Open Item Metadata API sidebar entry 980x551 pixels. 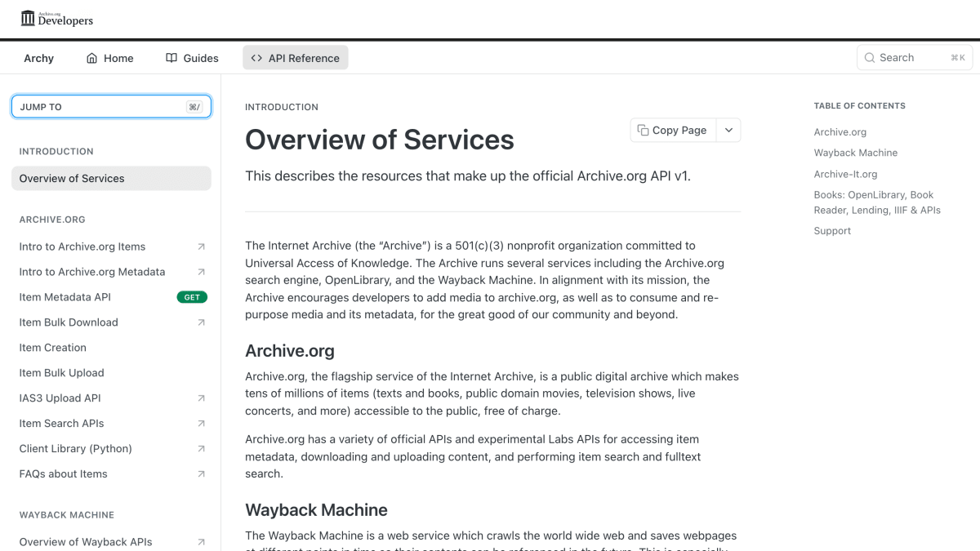[x=111, y=297]
